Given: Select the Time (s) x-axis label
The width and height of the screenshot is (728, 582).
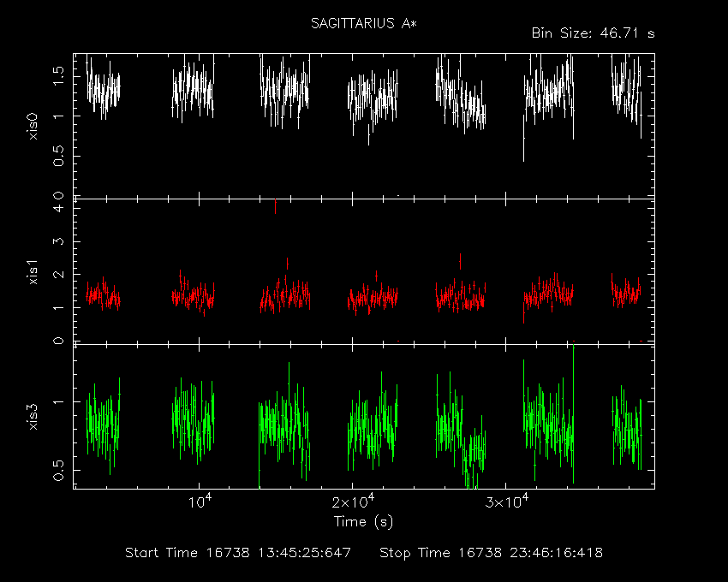Looking at the screenshot, I should 363,522.
